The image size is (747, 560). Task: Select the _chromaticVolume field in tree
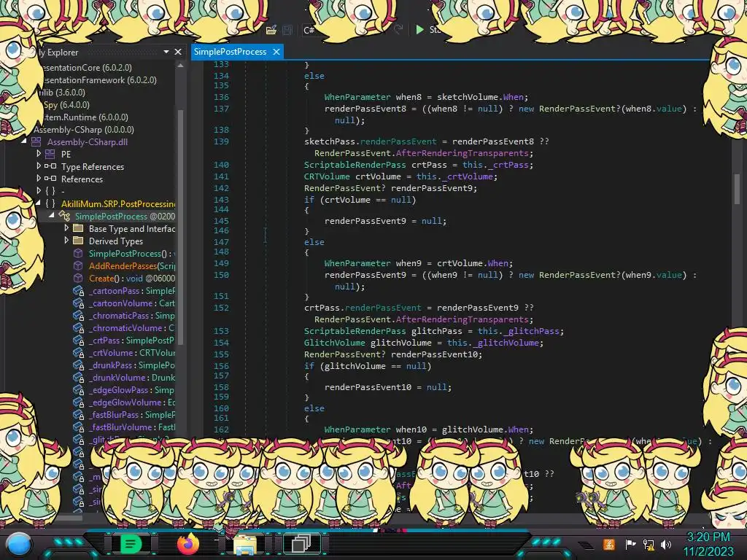(x=132, y=327)
